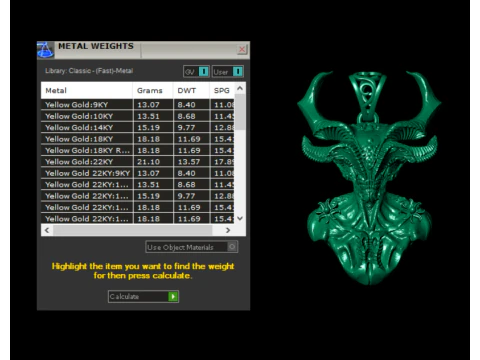
Task: Click the Metal Weights title bar text
Action: click(x=96, y=46)
